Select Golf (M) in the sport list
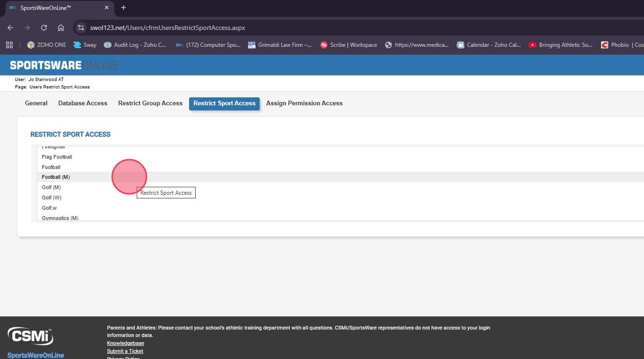 [x=51, y=187]
